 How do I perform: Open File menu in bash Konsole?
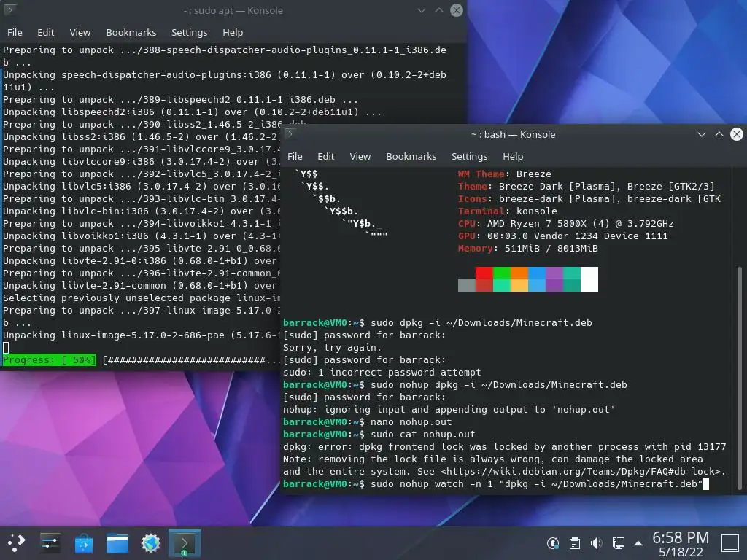coord(295,156)
